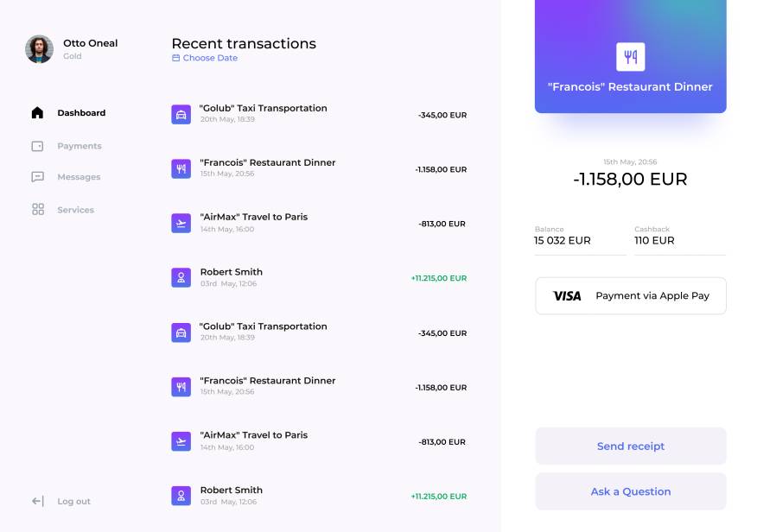Click the Messages chat bubble icon
The image size is (757, 532).
pyautogui.click(x=37, y=177)
